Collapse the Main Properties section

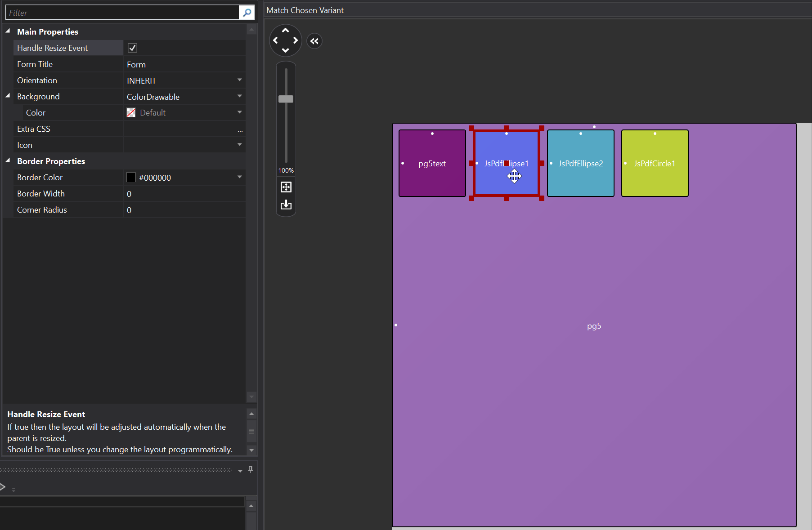[x=8, y=31]
